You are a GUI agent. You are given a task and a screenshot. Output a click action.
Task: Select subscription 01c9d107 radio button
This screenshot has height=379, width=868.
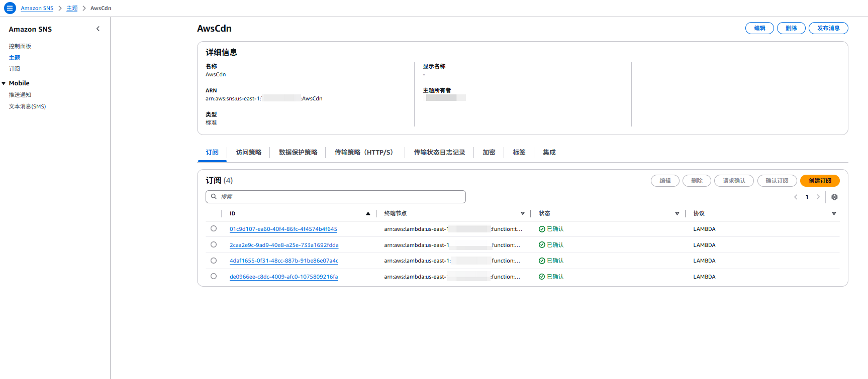[x=214, y=229]
